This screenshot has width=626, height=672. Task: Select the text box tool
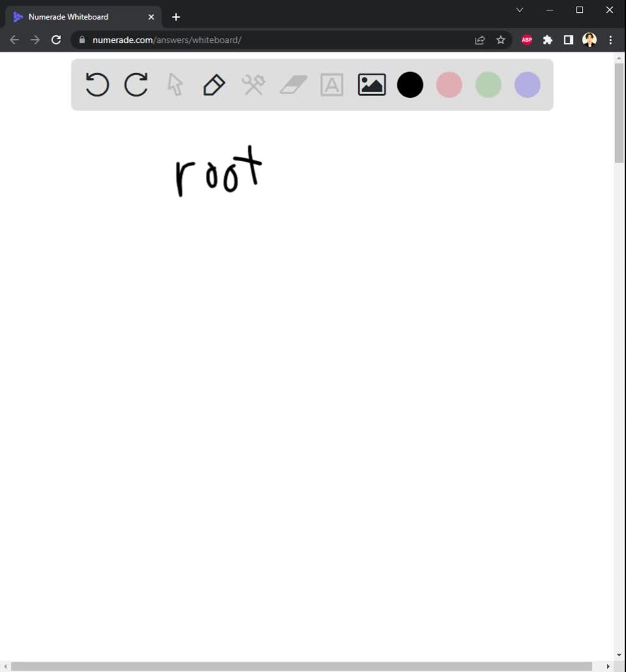(x=332, y=84)
